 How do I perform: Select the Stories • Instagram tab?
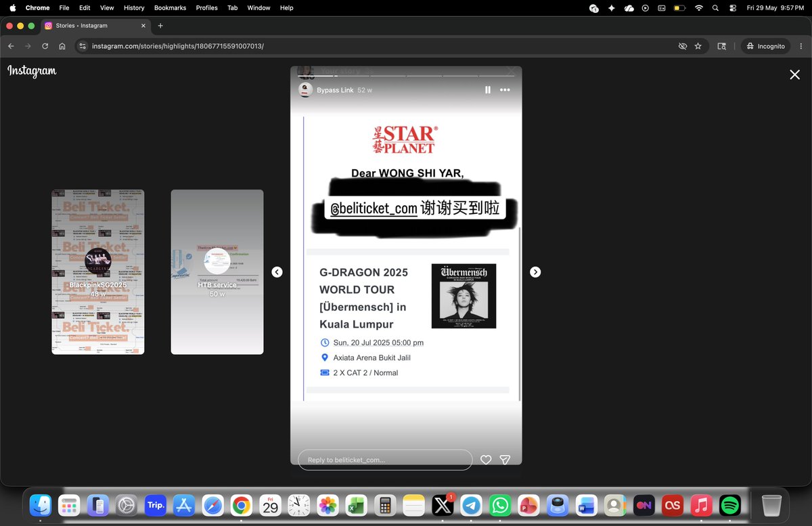[95, 26]
